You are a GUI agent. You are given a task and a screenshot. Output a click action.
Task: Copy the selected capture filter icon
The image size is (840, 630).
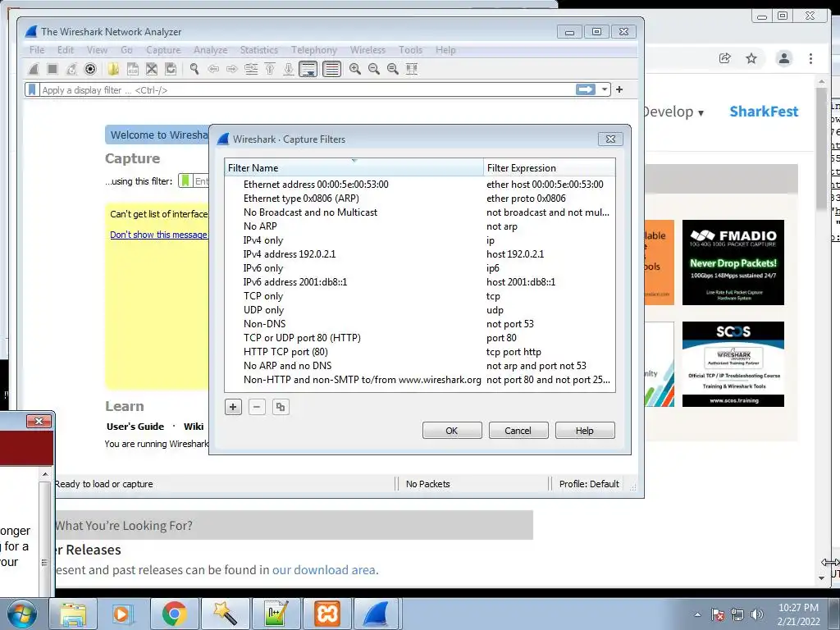click(281, 407)
